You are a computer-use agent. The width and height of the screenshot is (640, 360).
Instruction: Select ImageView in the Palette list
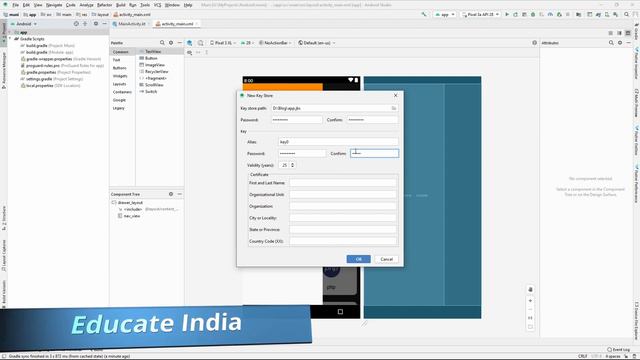click(x=155, y=65)
